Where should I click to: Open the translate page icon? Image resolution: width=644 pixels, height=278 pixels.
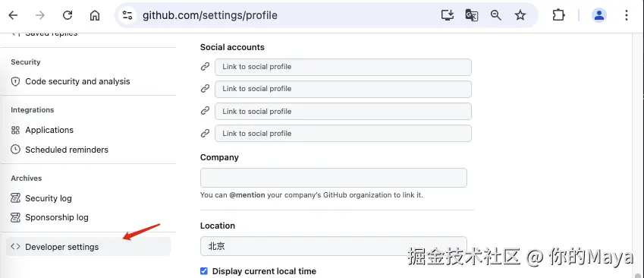[472, 16]
